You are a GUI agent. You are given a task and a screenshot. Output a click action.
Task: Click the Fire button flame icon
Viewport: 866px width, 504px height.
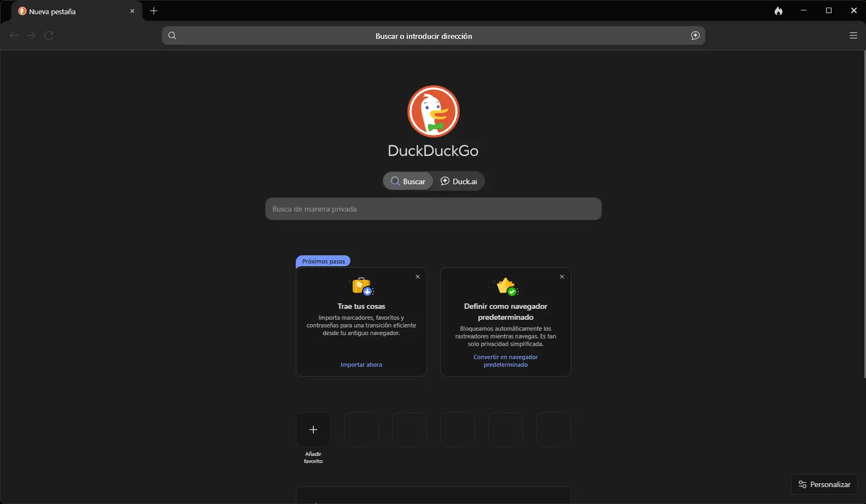[779, 11]
